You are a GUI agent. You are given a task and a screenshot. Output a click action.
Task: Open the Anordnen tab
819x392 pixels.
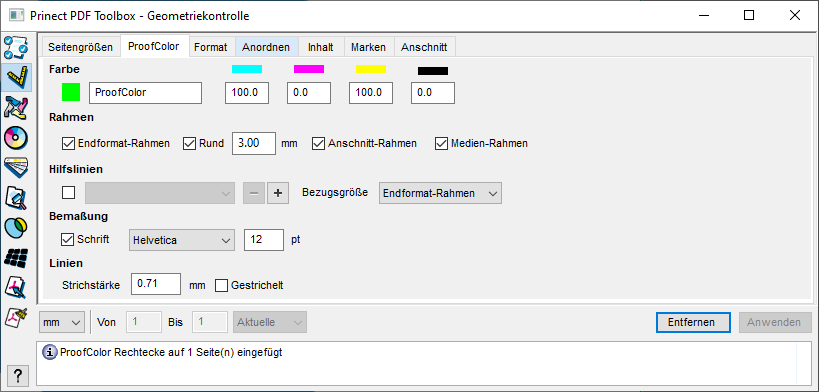coord(266,47)
